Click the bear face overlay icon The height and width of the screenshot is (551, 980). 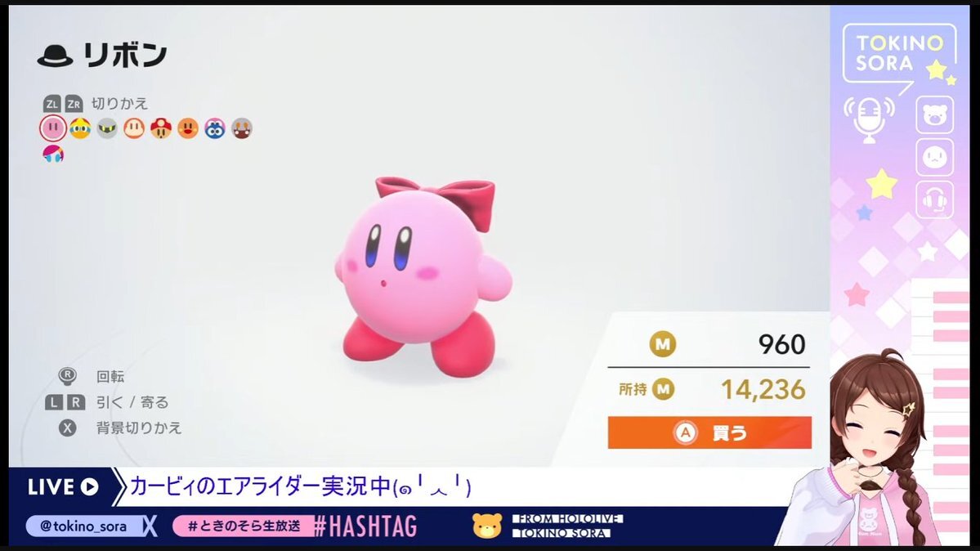[934, 115]
